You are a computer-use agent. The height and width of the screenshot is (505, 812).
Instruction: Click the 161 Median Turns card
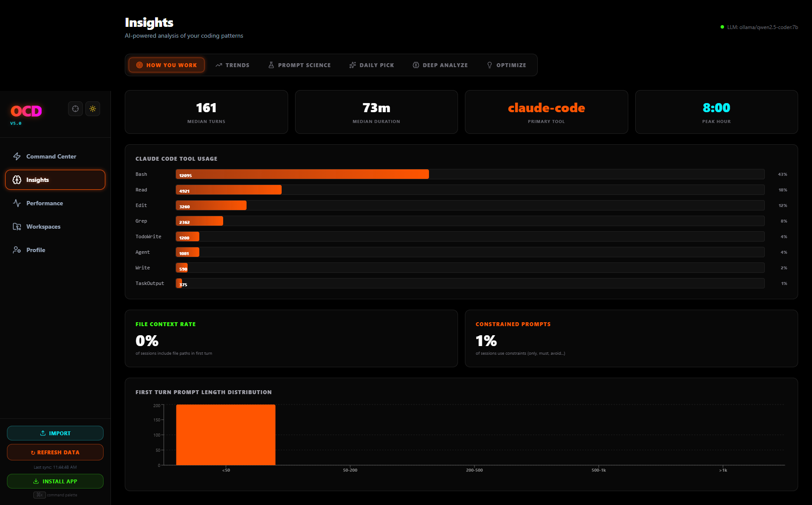point(206,112)
